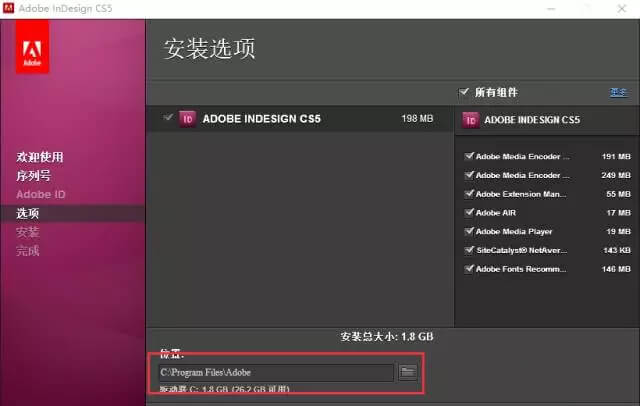Toggle the ADOBE INDESIGN CS5 198 MB checkbox
This screenshot has width=640, height=406.
[167, 118]
